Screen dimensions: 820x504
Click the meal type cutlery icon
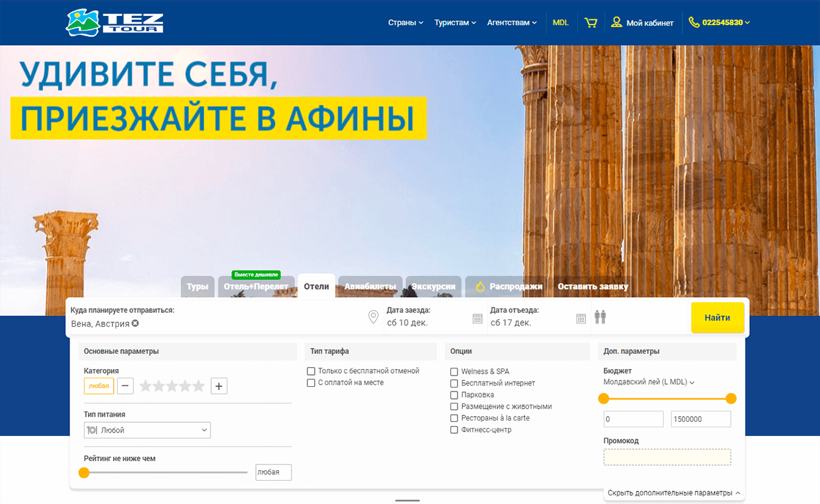pyautogui.click(x=92, y=430)
